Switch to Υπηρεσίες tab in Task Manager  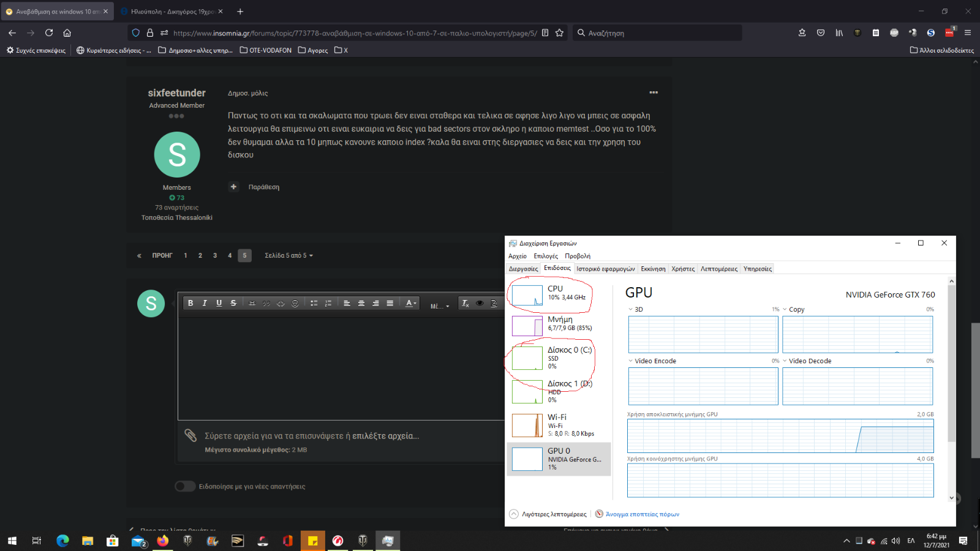click(x=758, y=269)
